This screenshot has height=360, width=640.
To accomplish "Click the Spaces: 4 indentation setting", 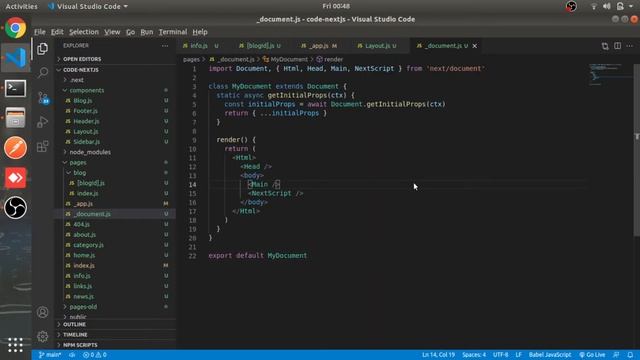I will click(474, 355).
